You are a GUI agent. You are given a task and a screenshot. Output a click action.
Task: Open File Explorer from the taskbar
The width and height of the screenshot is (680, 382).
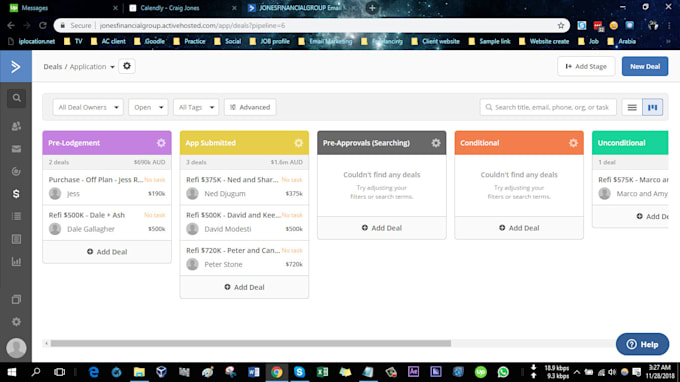pos(139,372)
